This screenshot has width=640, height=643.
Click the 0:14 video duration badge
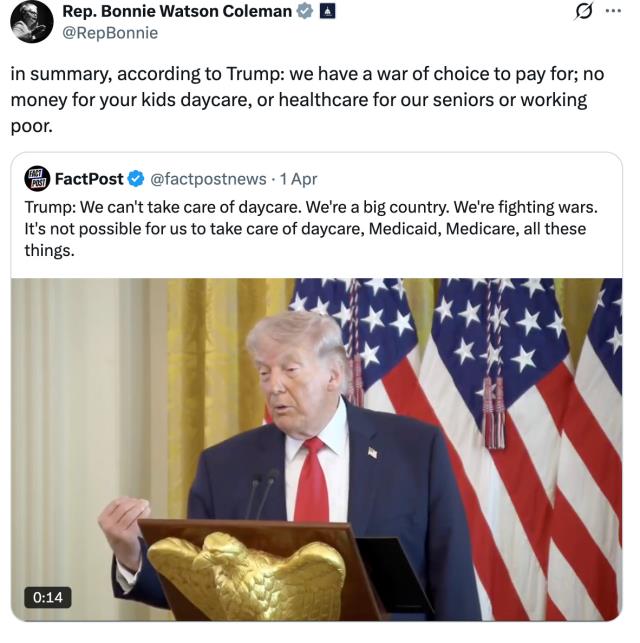point(48,597)
